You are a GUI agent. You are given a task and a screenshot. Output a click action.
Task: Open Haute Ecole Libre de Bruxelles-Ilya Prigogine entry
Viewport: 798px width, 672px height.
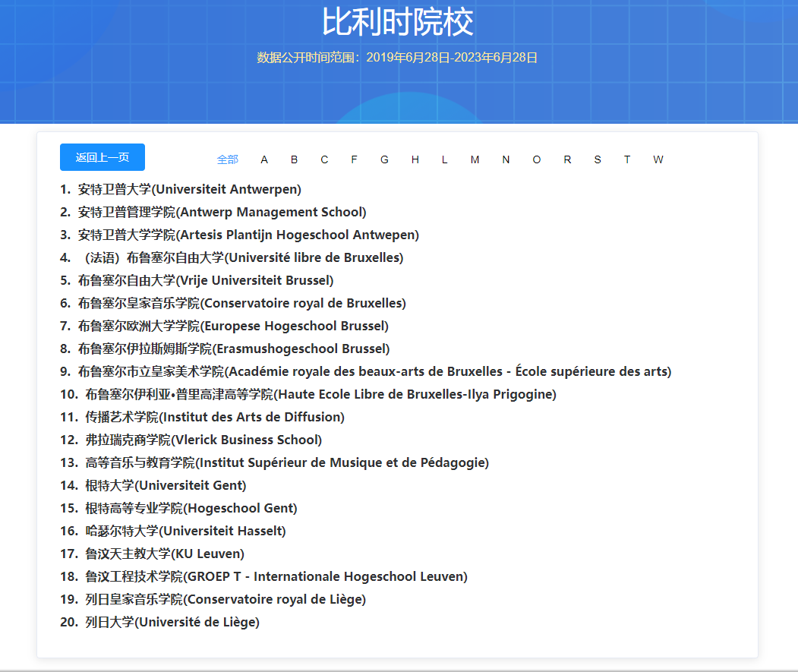(308, 395)
